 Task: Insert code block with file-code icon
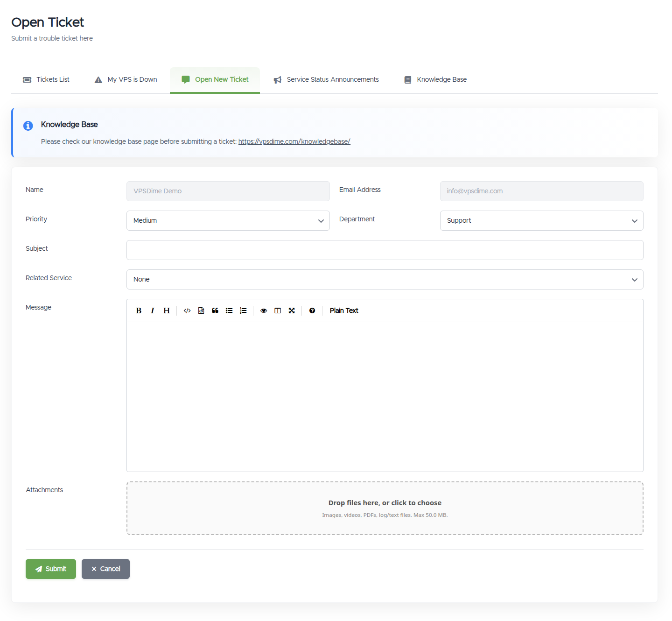(x=201, y=310)
